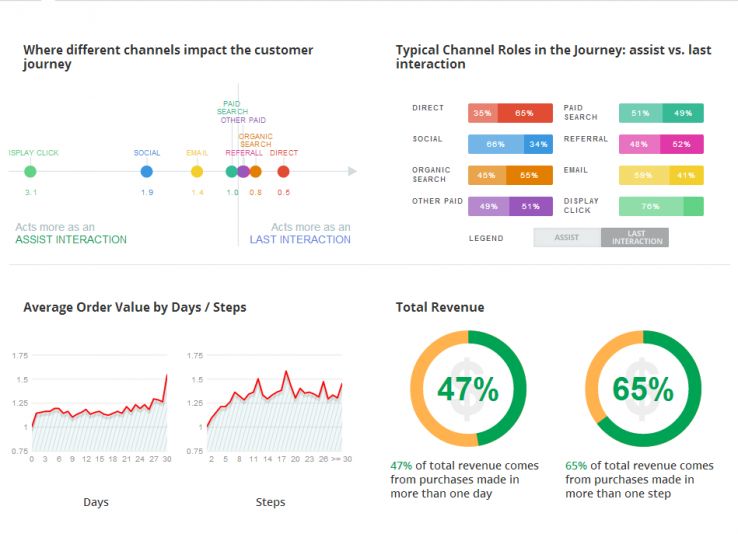
Task: Click the Other Paid 49% bar segment
Action: [488, 207]
